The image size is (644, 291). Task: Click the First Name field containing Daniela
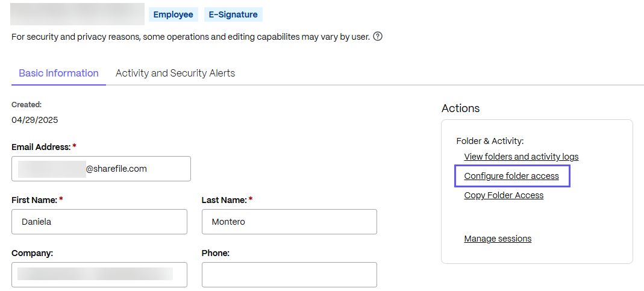[99, 222]
